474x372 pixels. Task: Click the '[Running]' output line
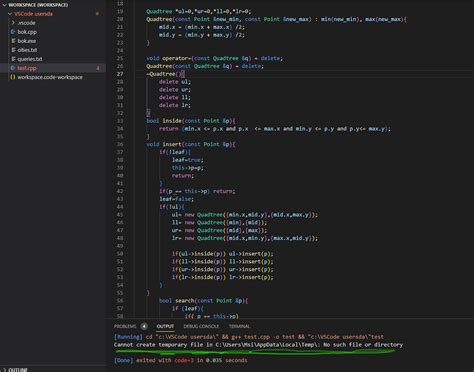[x=249, y=337]
